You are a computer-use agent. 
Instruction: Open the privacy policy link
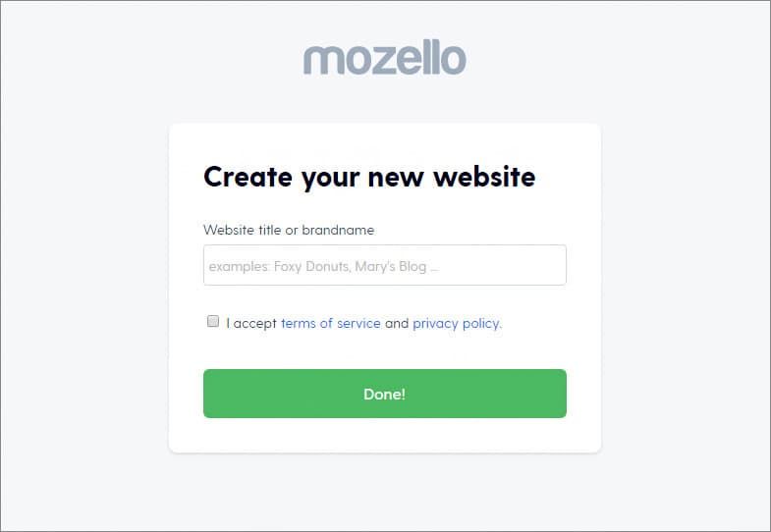click(457, 323)
